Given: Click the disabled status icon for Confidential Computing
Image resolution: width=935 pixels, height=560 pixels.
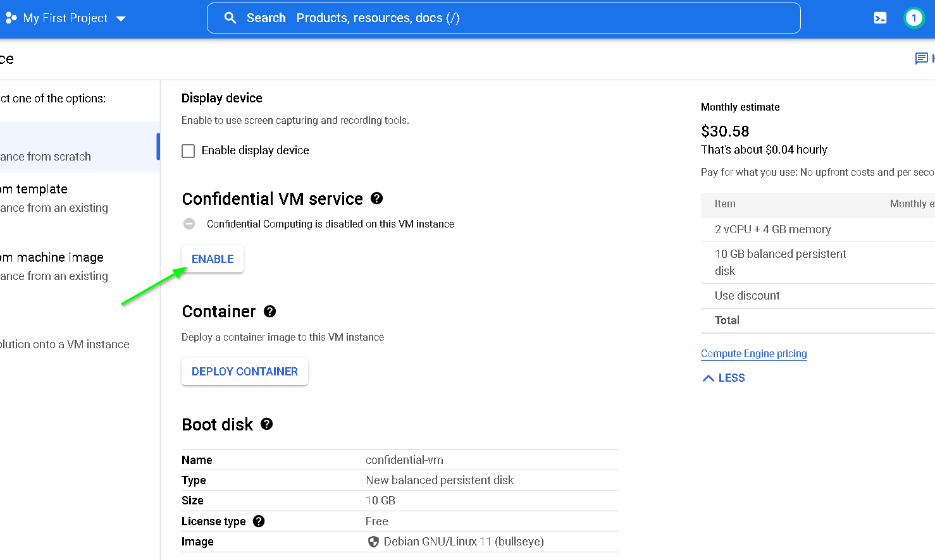Looking at the screenshot, I should [189, 224].
